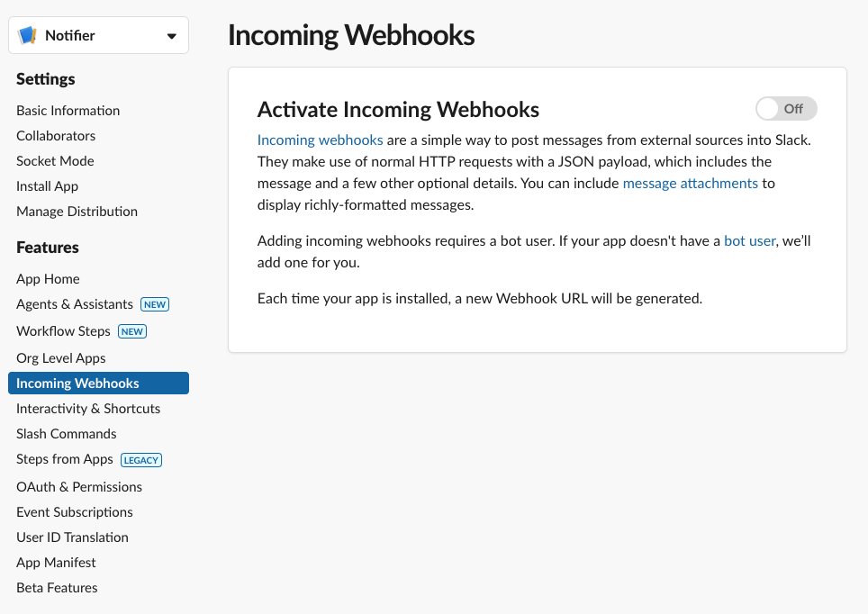Select Org Level Apps
868x614 pixels.
61,358
